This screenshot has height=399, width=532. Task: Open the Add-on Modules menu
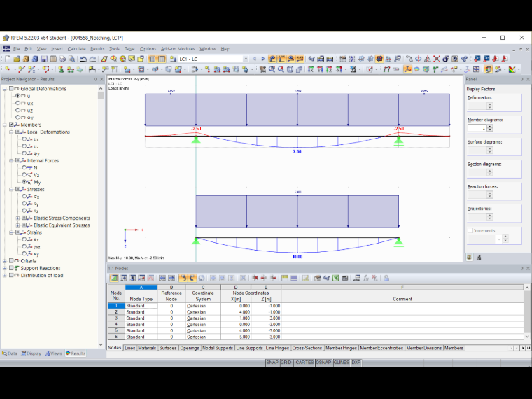point(178,49)
